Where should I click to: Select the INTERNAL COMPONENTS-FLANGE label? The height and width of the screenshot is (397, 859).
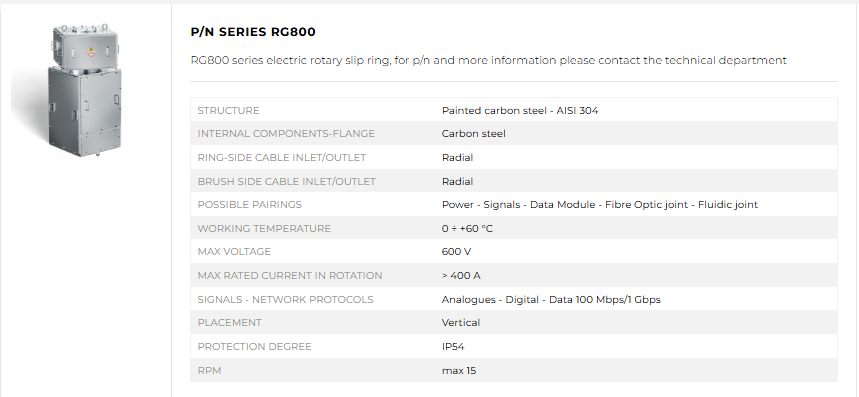286,134
